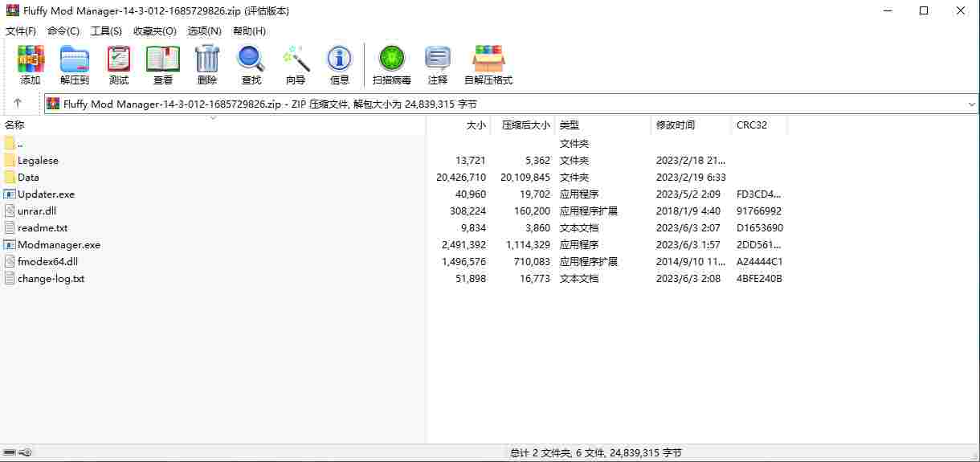The image size is (980, 462).
Task: Click the 解压到 (Extract to) icon
Action: point(75,59)
